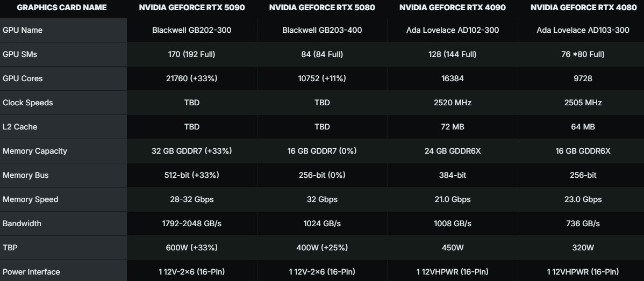Click the GPU Cores row label
This screenshot has width=644, height=281.
click(x=23, y=78)
